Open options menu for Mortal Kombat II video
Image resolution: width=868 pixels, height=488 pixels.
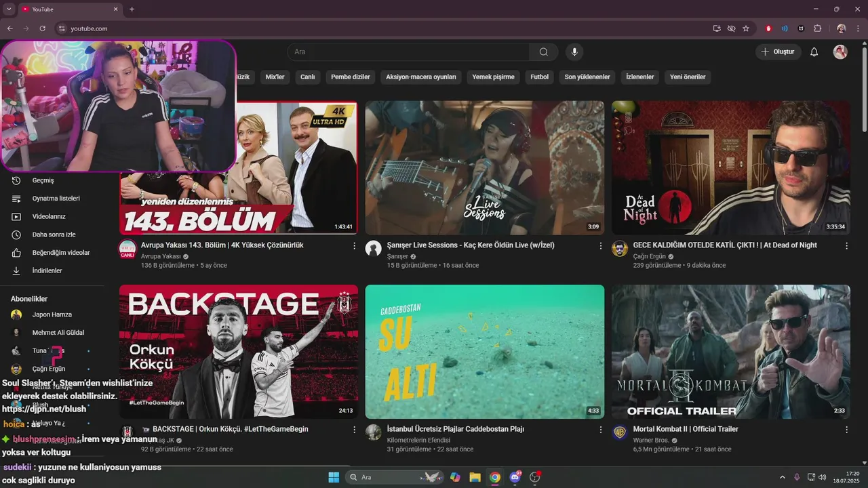[x=846, y=429]
